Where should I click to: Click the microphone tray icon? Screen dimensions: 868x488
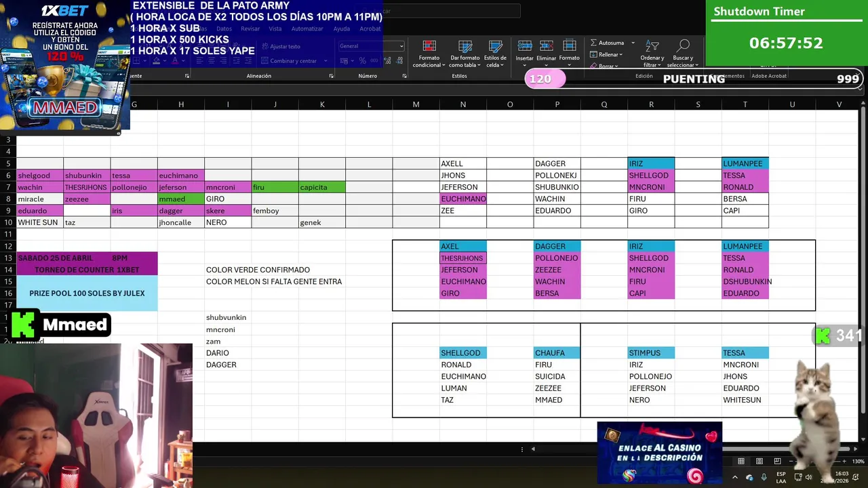764,477
